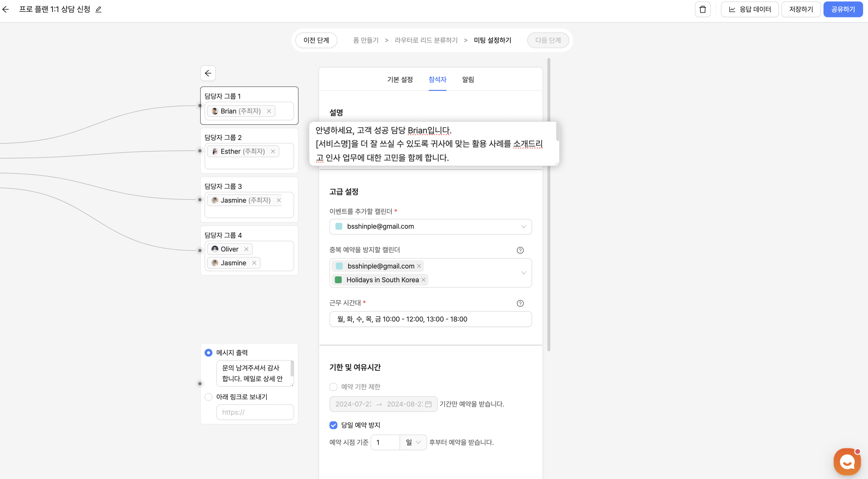
Task: Click the 이전 단계 button
Action: [316, 40]
